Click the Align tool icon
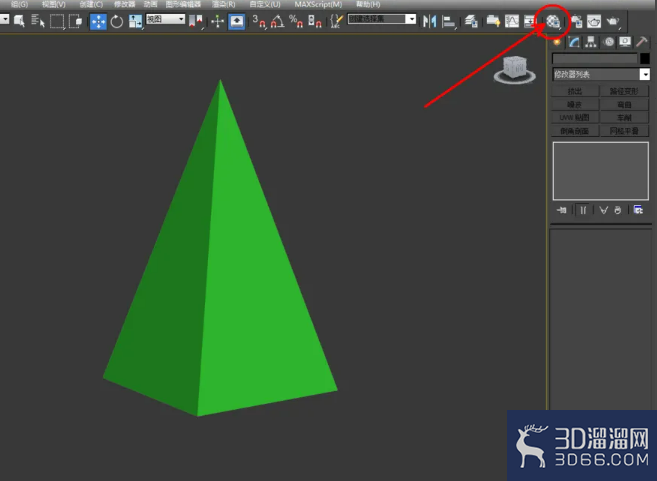The height and width of the screenshot is (481, 657). (x=449, y=21)
